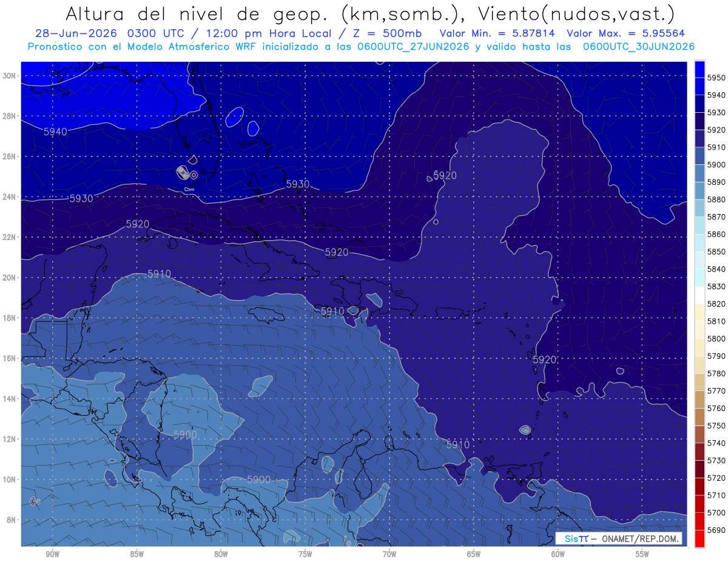Click the 5900 contour label above Panama
Image resolution: width=728 pixels, height=562 pixels.
(258, 480)
